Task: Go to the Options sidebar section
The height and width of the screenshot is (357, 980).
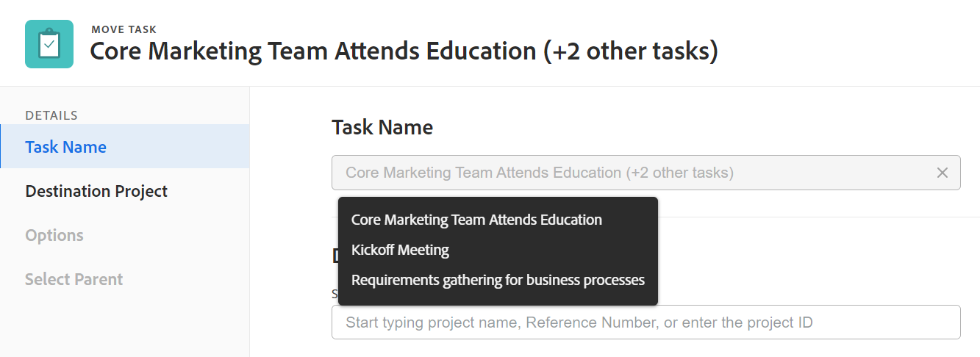Action: (54, 235)
